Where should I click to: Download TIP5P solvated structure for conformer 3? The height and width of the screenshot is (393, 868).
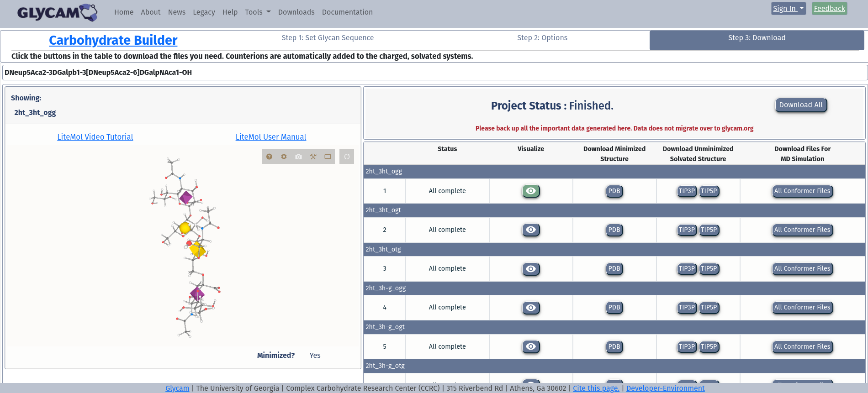[x=709, y=269]
